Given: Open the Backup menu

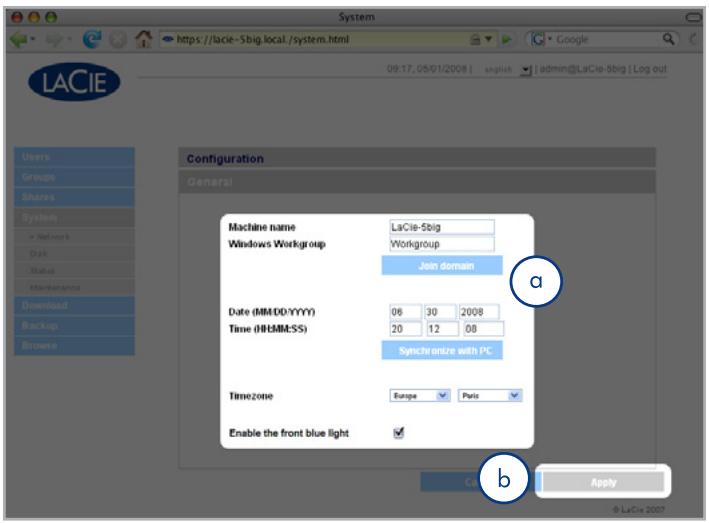Looking at the screenshot, I should point(74,325).
